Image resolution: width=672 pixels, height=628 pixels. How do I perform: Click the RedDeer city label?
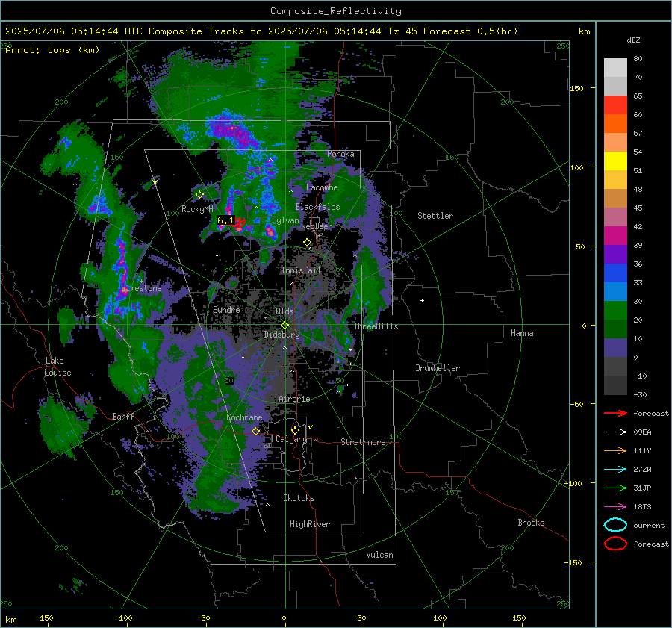coord(317,226)
